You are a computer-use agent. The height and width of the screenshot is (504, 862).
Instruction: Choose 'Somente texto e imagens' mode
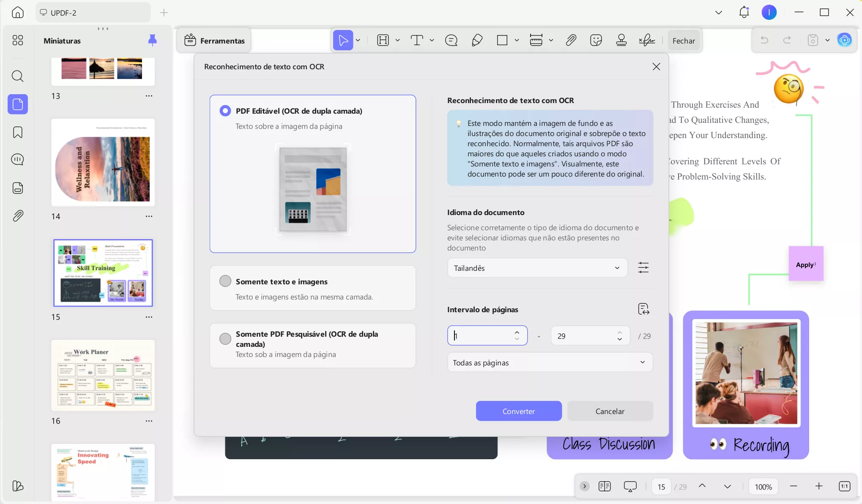pos(225,281)
